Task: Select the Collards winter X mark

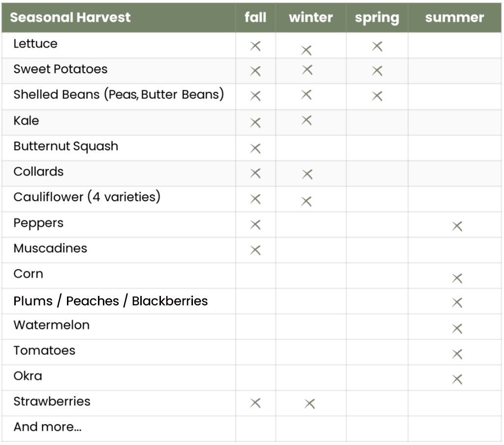Action: point(307,175)
